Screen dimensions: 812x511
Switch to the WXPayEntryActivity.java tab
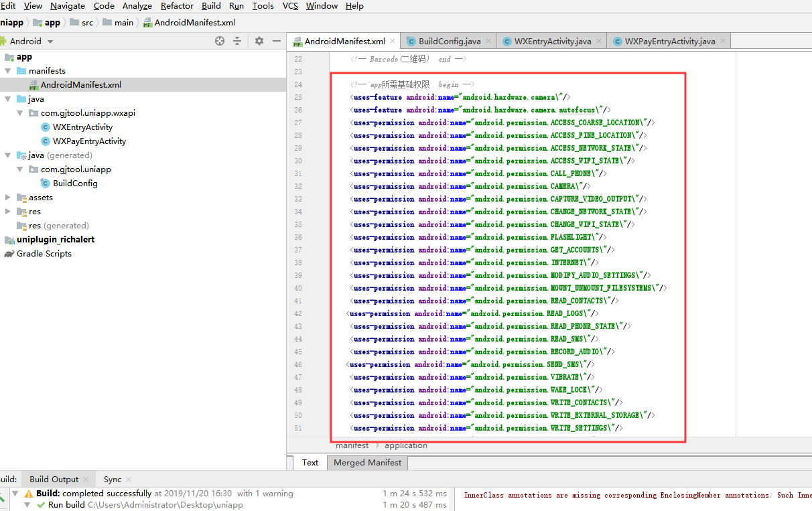pos(669,41)
